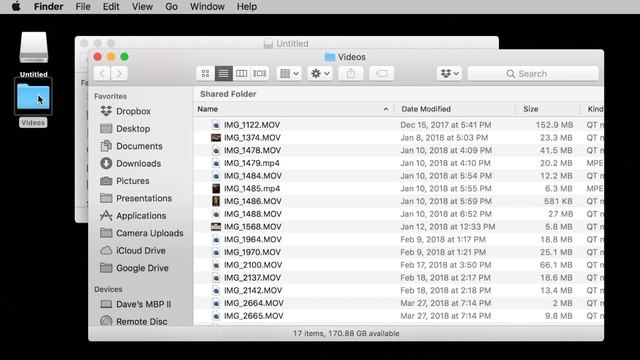The height and width of the screenshot is (360, 640).
Task: Open the Apple menu
Action: pos(16,7)
